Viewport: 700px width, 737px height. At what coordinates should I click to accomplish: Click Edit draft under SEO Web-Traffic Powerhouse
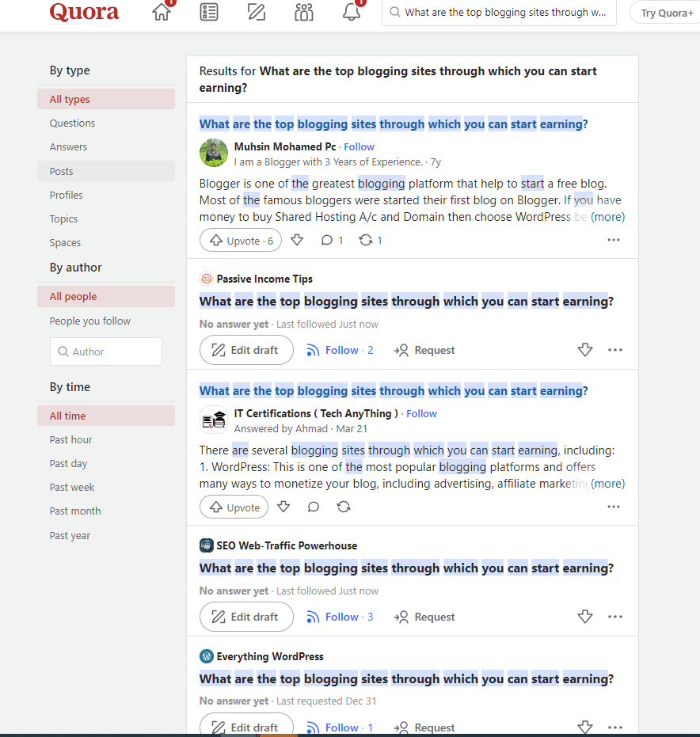(x=246, y=617)
